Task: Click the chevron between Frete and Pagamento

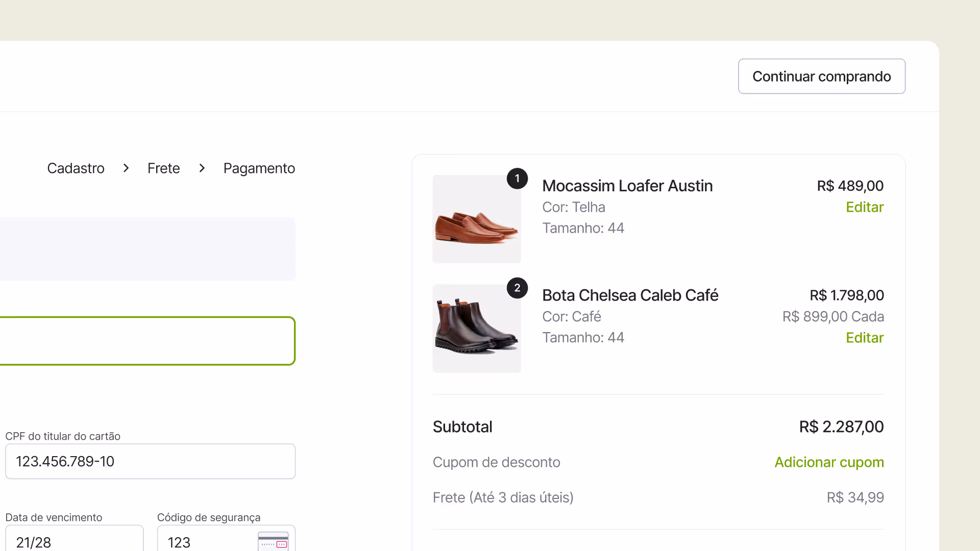Action: click(202, 168)
